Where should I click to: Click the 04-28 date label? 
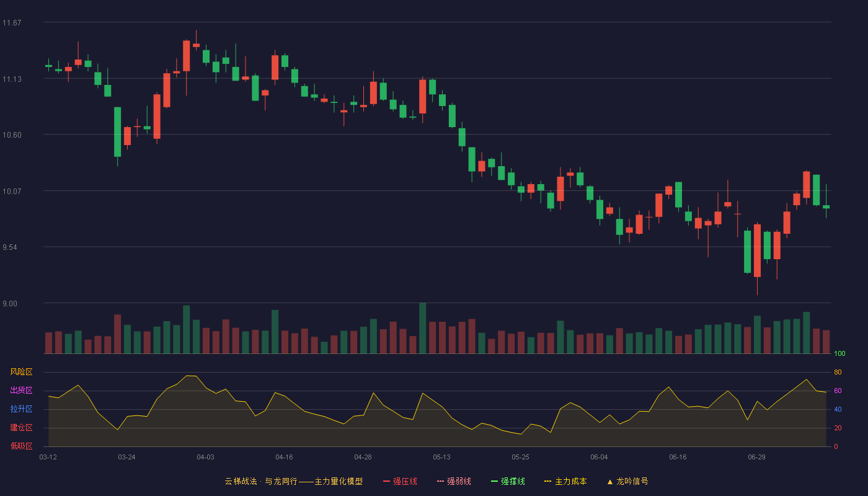point(363,457)
